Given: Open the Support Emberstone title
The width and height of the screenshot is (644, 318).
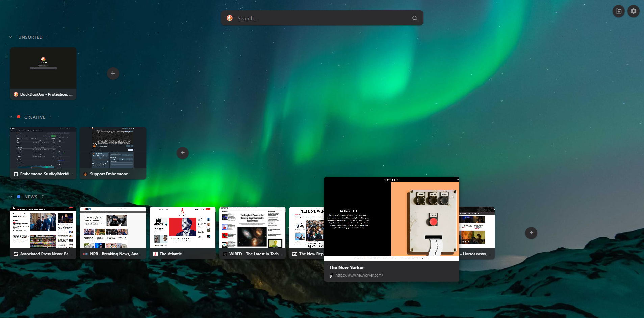Looking at the screenshot, I should [109, 174].
